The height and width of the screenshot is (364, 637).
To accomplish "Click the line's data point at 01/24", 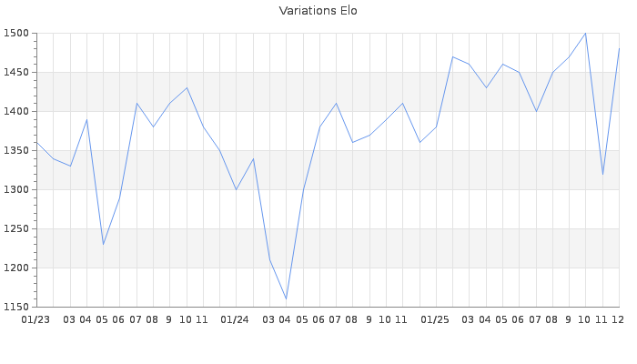I will [237, 189].
